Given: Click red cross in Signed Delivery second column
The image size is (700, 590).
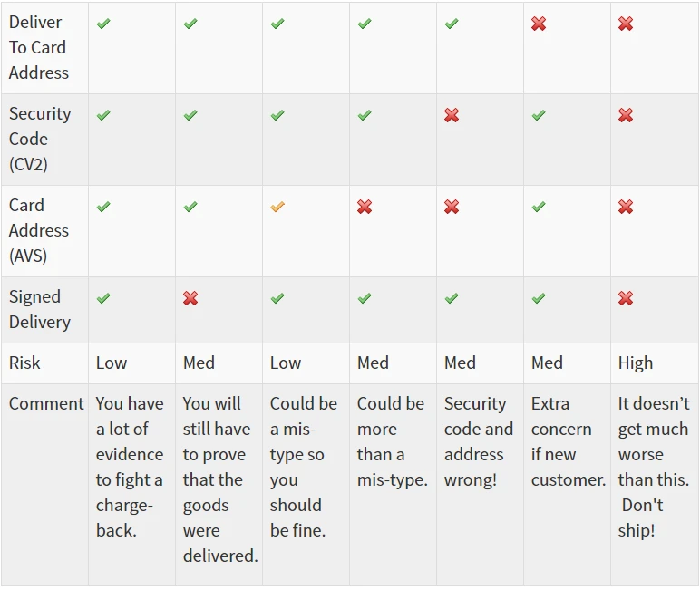Looking at the screenshot, I should (190, 298).
